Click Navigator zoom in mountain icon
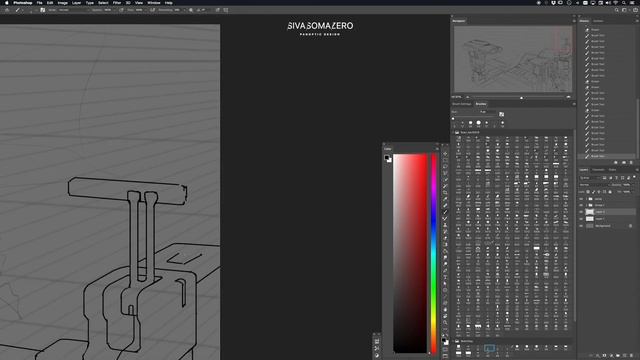Viewport: 640px width, 360px height. 568,97
